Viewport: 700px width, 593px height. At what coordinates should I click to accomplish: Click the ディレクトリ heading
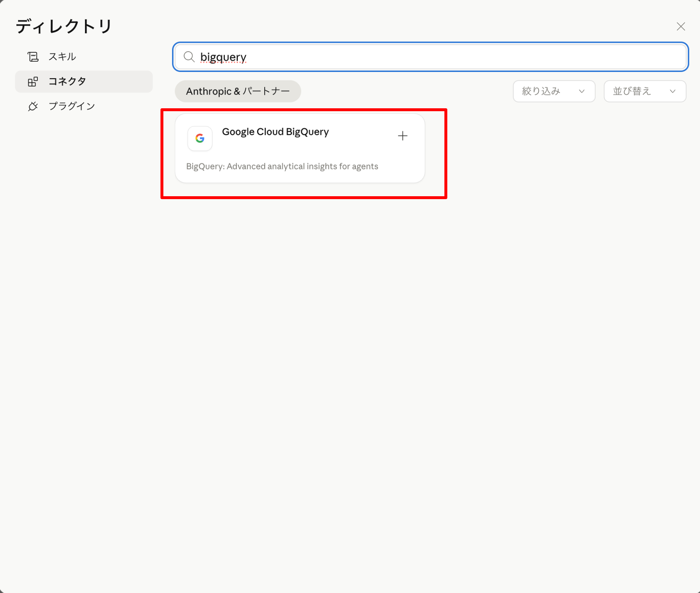click(64, 27)
